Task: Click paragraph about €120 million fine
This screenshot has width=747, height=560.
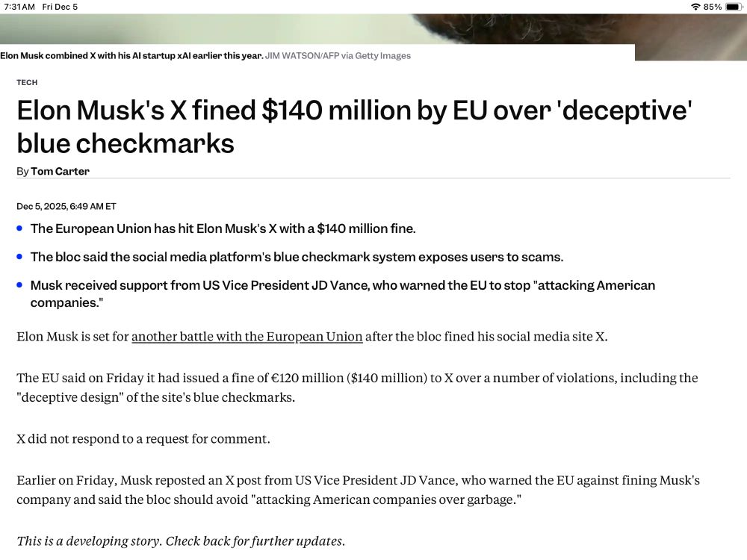Action: [x=357, y=388]
